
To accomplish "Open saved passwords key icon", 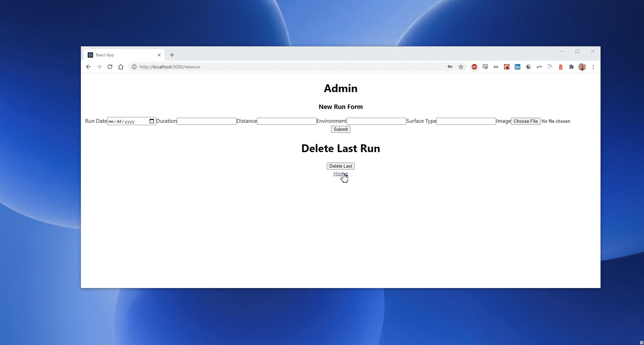I will click(x=450, y=67).
